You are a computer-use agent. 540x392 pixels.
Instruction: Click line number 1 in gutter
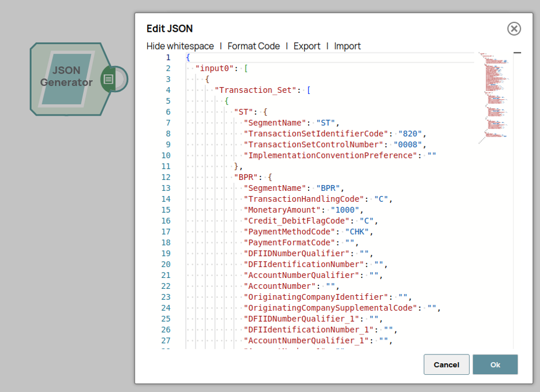pos(168,58)
